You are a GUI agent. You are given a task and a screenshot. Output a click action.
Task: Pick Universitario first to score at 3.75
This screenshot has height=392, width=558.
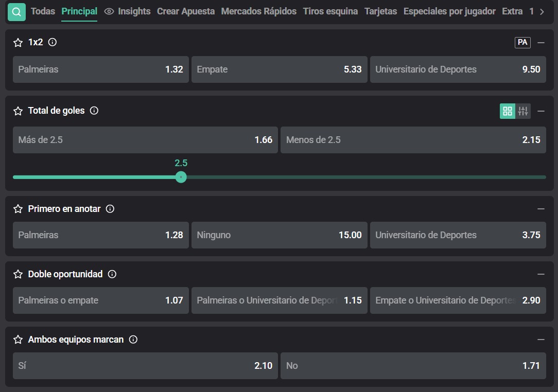point(458,235)
